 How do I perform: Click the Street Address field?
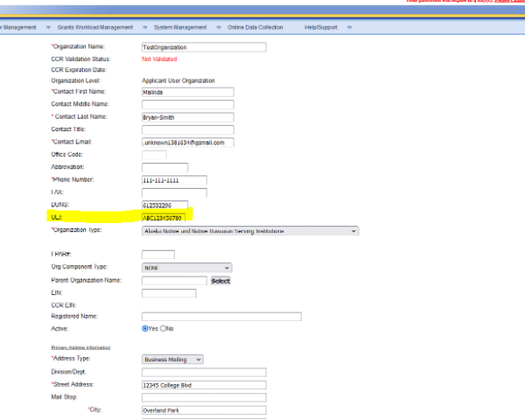[203, 384]
